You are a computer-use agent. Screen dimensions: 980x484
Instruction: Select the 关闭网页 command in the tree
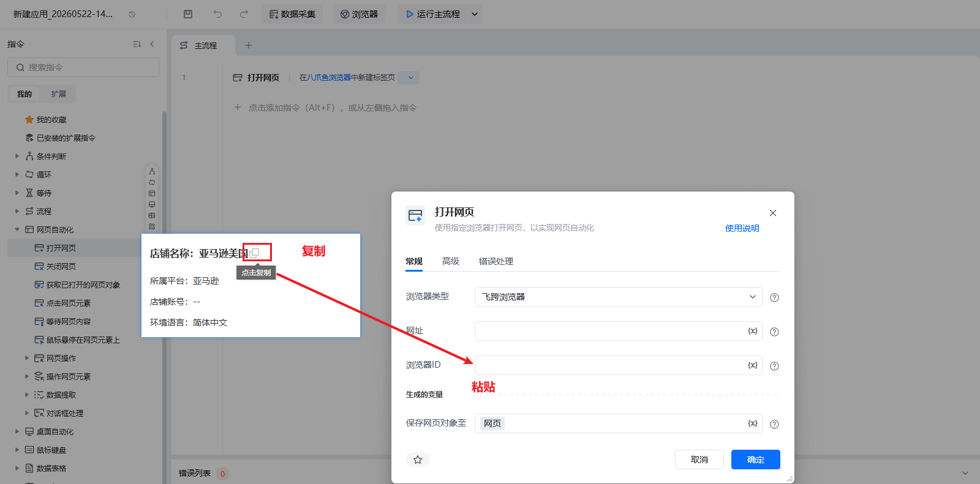61,266
